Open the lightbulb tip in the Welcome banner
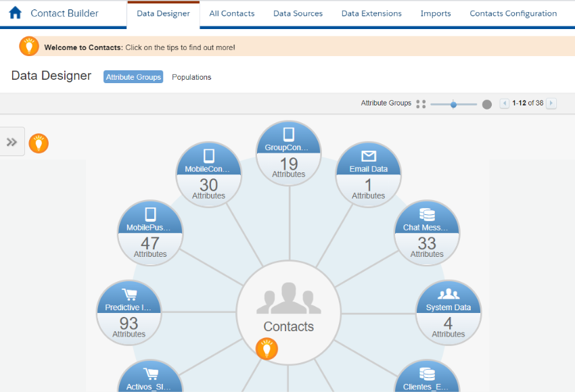Viewport: 575px width, 392px height. coord(29,46)
